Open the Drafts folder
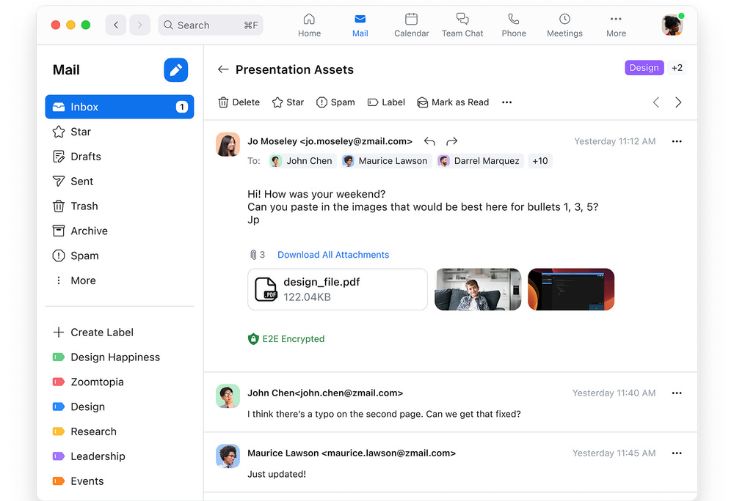Viewport: 734px width, 501px height. (85, 157)
